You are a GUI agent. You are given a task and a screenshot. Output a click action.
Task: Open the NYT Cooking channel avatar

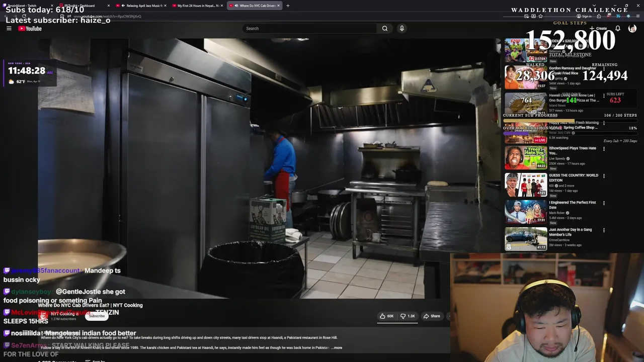click(43, 316)
